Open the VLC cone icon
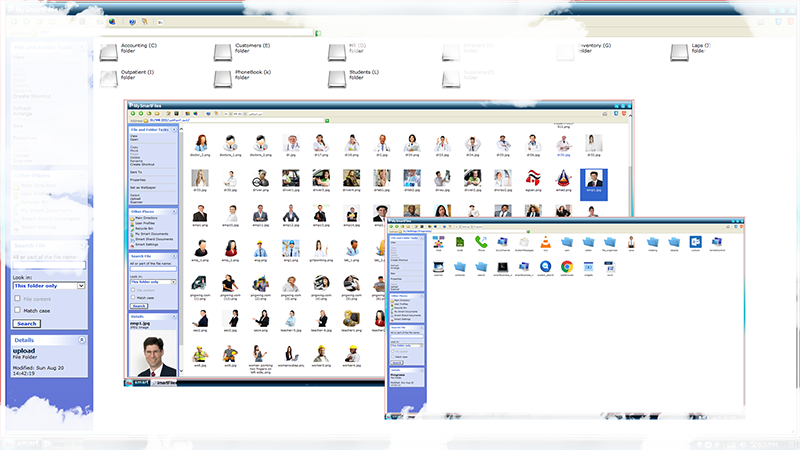Viewport: 800px width, 450px height. click(546, 242)
